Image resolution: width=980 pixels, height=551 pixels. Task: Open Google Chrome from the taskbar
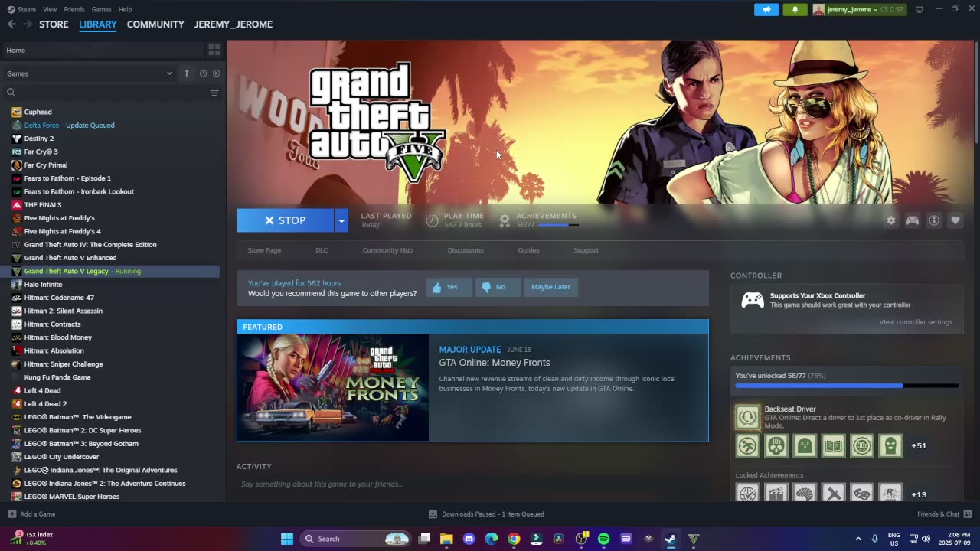click(514, 539)
